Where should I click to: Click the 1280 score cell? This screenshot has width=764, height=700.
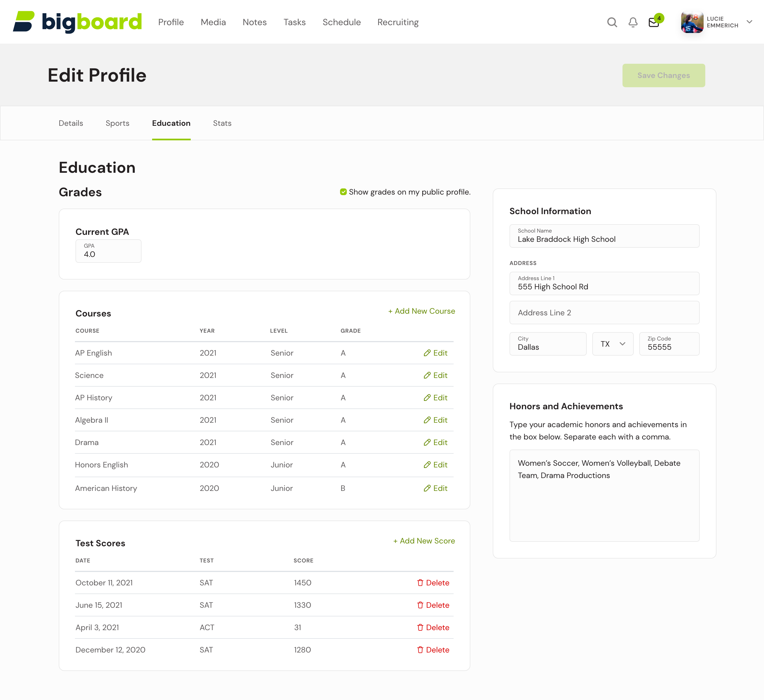[x=302, y=650]
